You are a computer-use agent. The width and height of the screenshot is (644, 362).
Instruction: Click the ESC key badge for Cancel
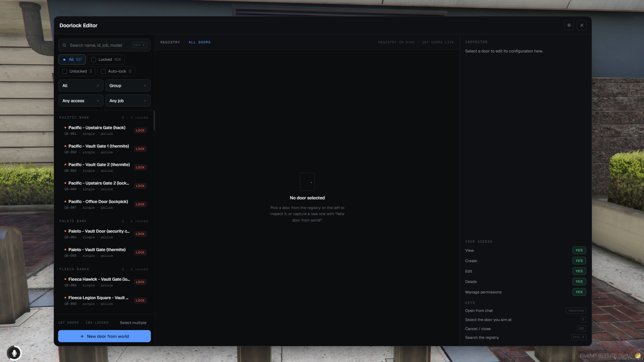581,328
